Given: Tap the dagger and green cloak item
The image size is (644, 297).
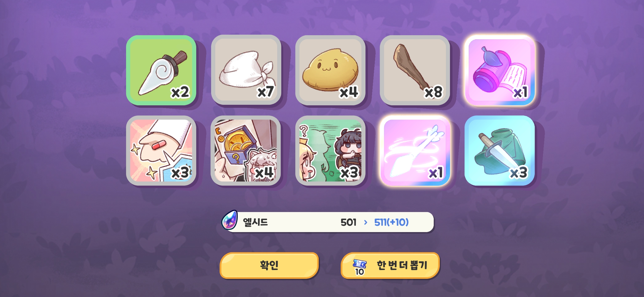Looking at the screenshot, I should coord(500,150).
